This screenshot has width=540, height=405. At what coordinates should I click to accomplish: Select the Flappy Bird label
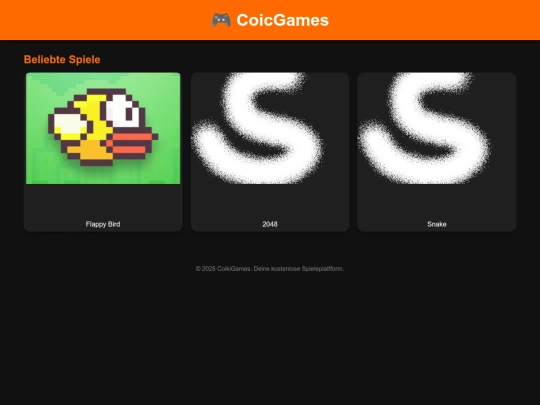tap(103, 224)
